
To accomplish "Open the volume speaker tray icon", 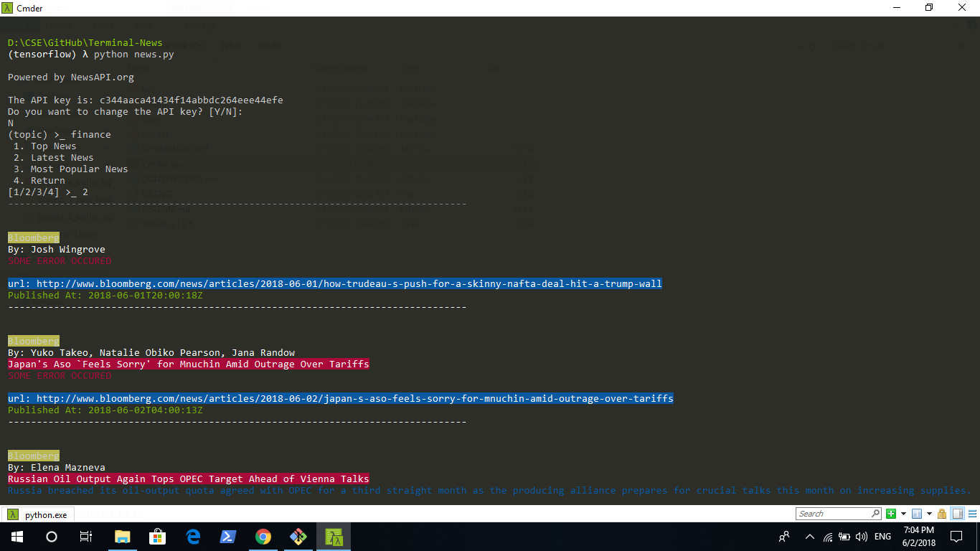I will click(861, 537).
